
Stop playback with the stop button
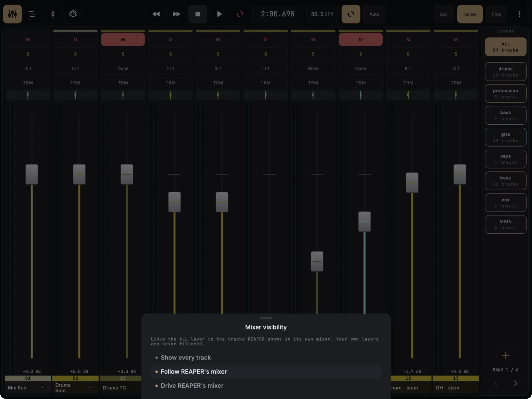pos(198,14)
